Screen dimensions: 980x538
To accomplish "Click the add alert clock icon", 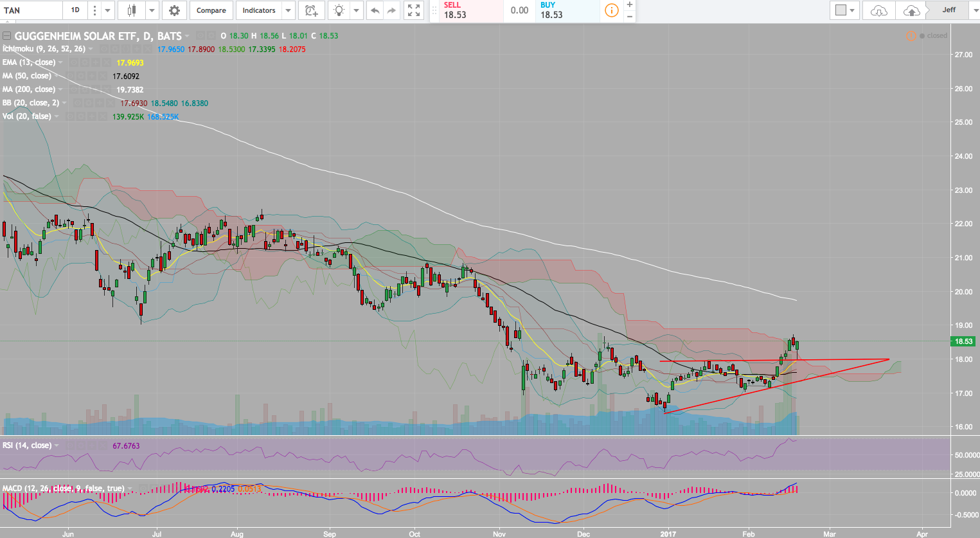I will [x=311, y=10].
